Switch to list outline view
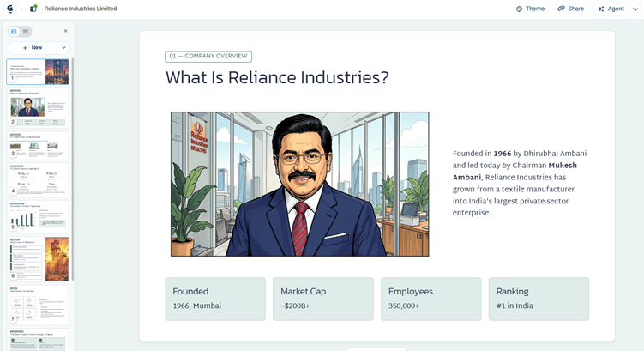Image resolution: width=644 pixels, height=351 pixels. pyautogui.click(x=26, y=31)
